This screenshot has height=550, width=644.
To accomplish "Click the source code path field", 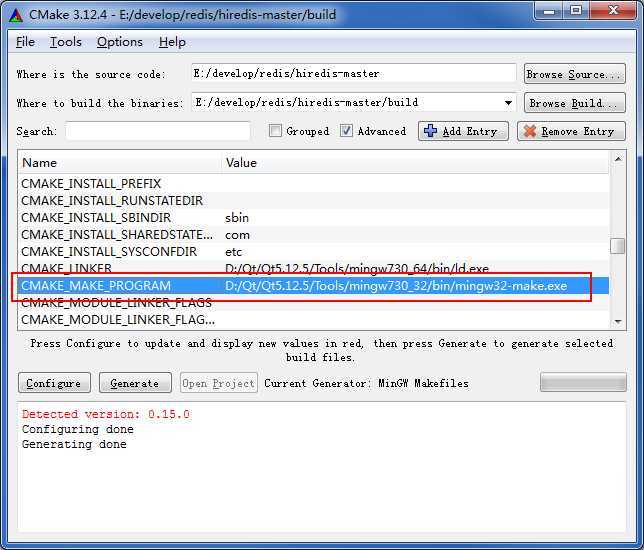I will (x=354, y=74).
